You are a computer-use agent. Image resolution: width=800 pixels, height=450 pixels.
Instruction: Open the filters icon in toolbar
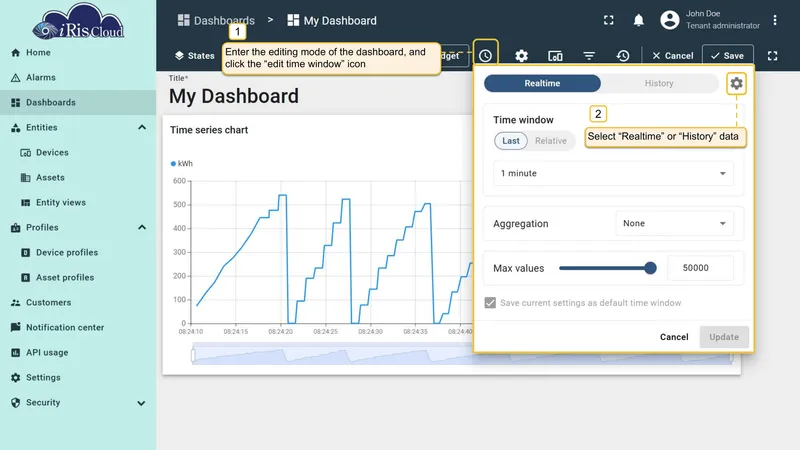pyautogui.click(x=589, y=56)
